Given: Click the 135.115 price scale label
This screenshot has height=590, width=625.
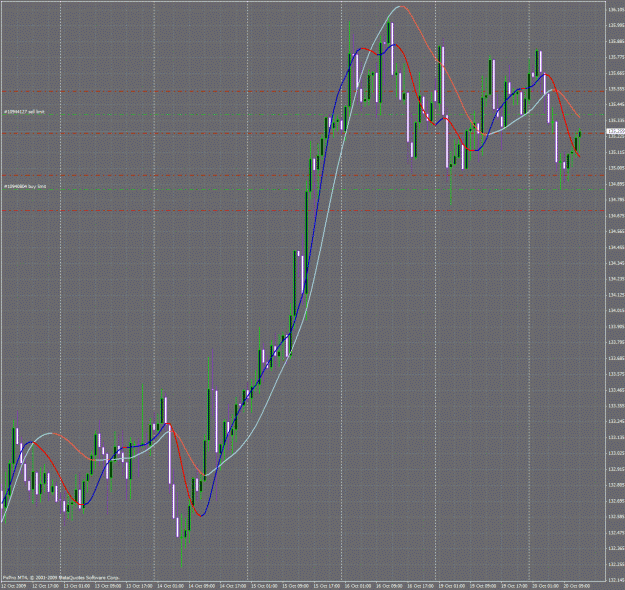Looking at the screenshot, I should click(x=616, y=152).
